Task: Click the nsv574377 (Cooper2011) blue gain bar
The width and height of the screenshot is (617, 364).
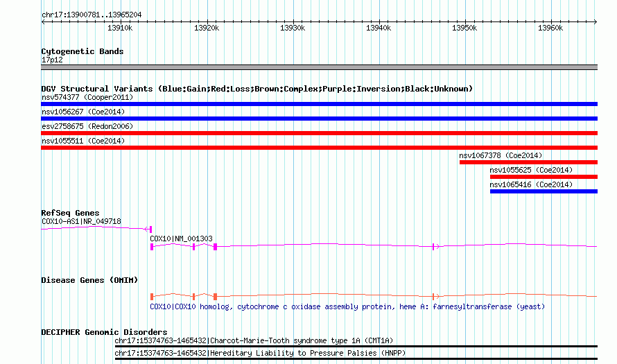Action: pos(319,104)
